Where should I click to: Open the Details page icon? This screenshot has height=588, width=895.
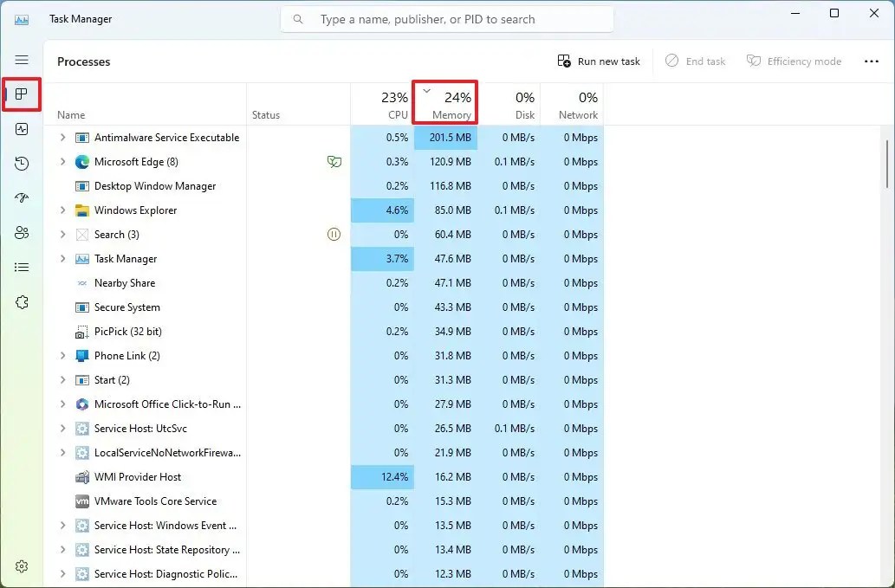[x=22, y=267]
